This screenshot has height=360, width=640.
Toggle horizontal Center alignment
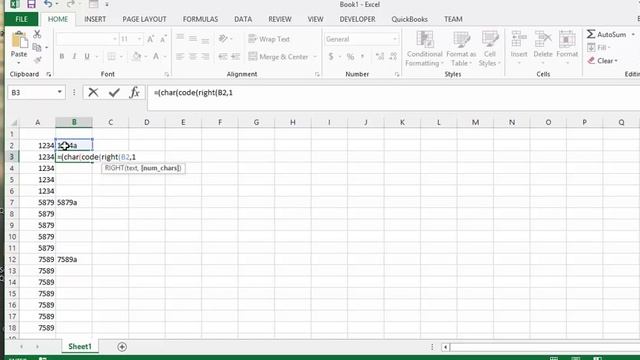click(x=192, y=57)
